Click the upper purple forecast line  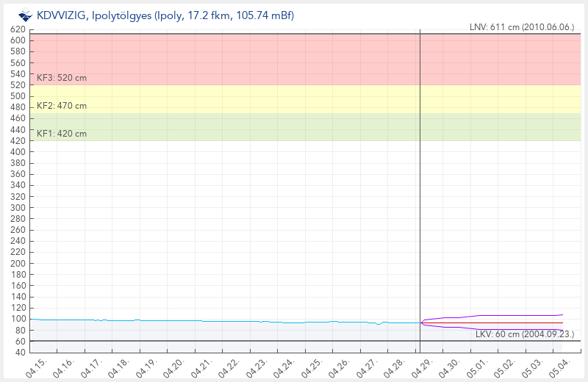point(514,315)
